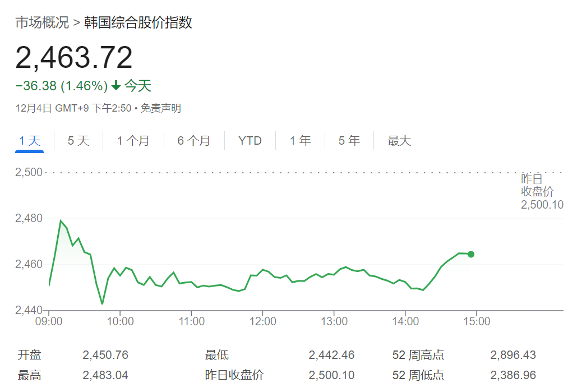Click the 2,440 y-axis label
Viewport: 577px width, 392px height.
click(29, 310)
